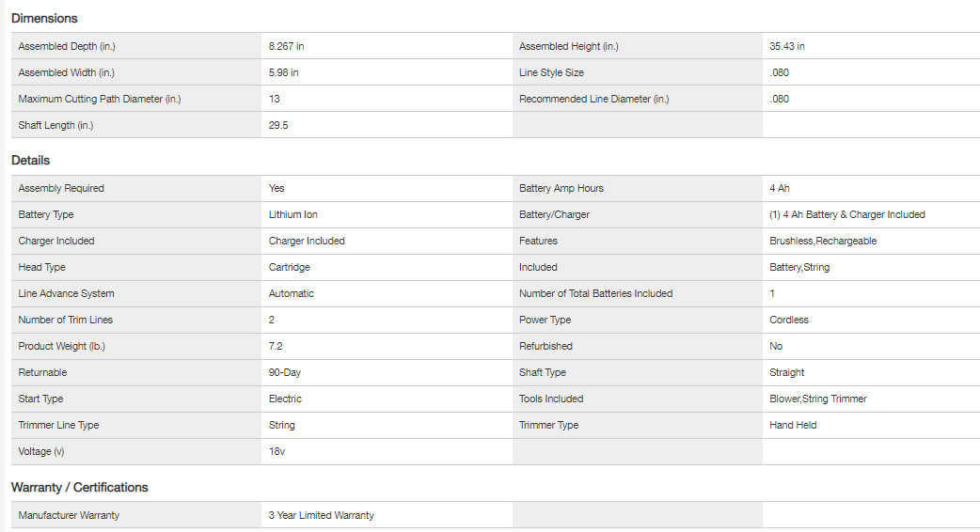
Task: Click the Battery/Charger included description text
Action: tap(847, 214)
